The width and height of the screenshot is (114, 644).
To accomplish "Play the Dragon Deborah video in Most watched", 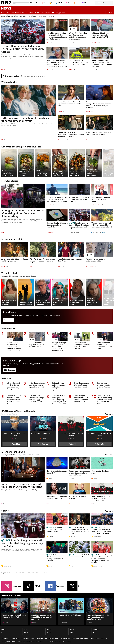I will click(98, 339).
